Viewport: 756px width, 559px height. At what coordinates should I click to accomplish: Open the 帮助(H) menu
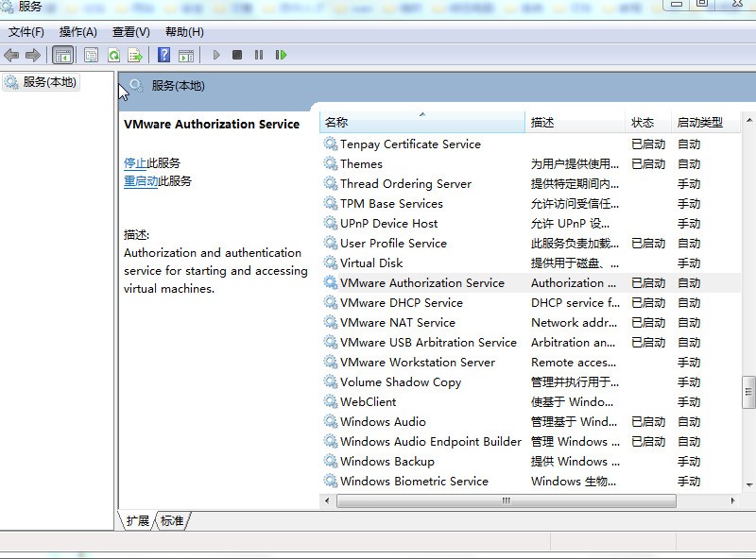(184, 32)
